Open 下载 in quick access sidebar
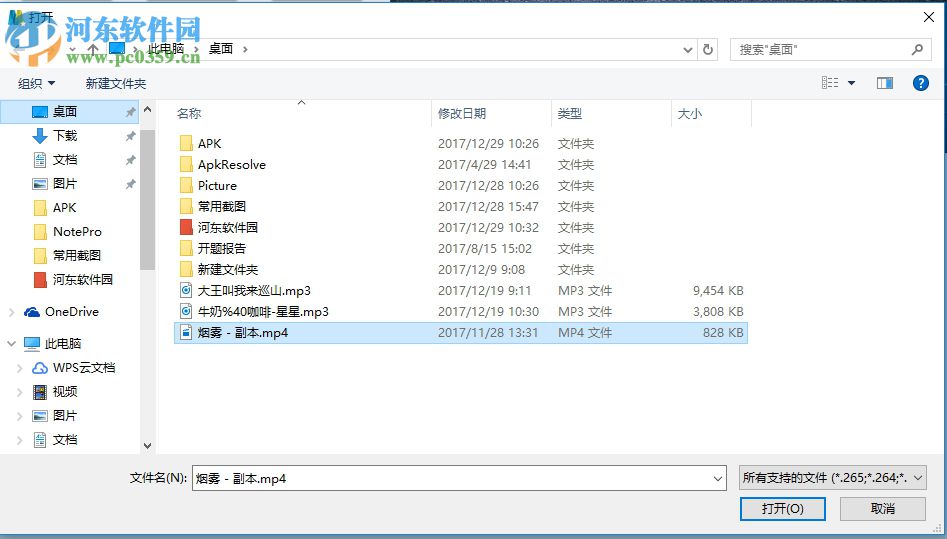 click(65, 135)
